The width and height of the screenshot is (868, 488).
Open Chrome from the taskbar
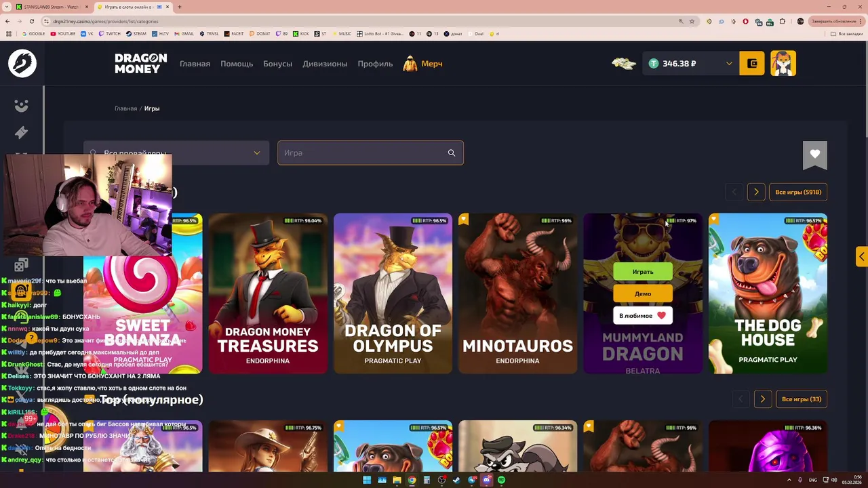pyautogui.click(x=412, y=480)
